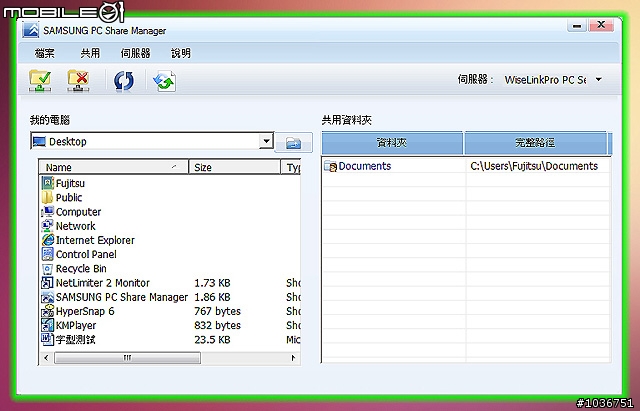Sort file list by Size column

235,167
